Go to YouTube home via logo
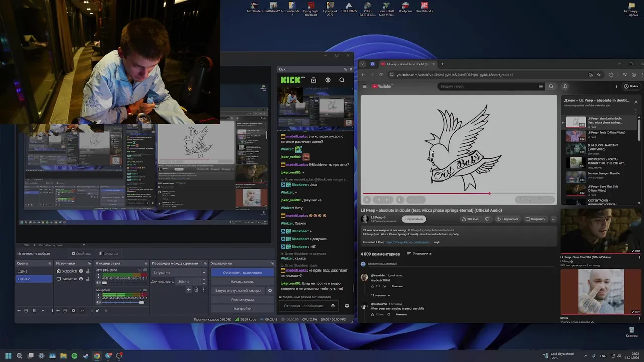 pos(382,86)
